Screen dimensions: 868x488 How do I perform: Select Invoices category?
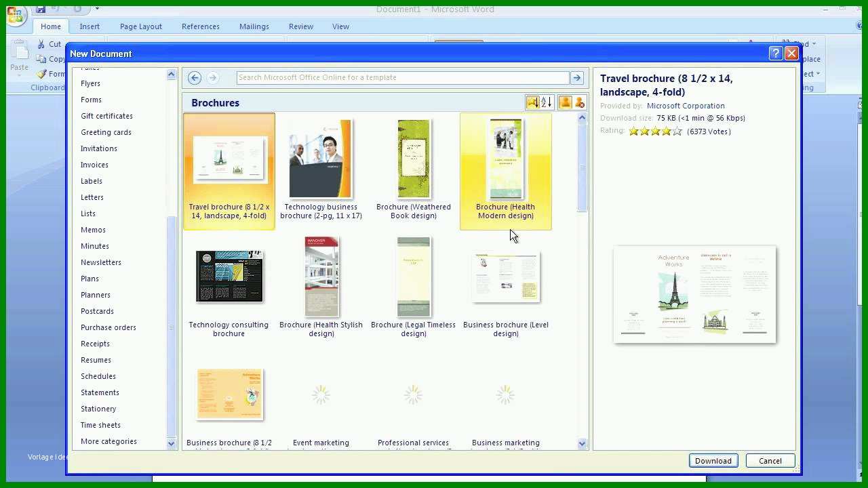click(94, 165)
